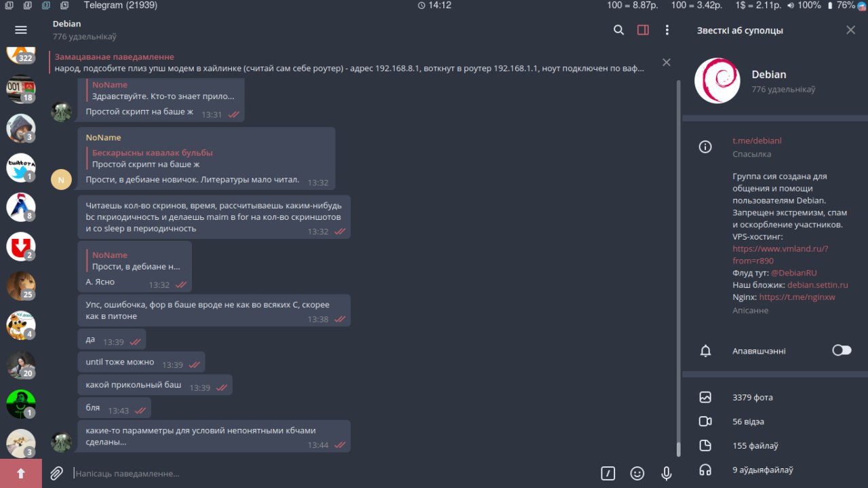The image size is (868, 488).
Task: Open the three-dot chat options menu
Action: (667, 30)
